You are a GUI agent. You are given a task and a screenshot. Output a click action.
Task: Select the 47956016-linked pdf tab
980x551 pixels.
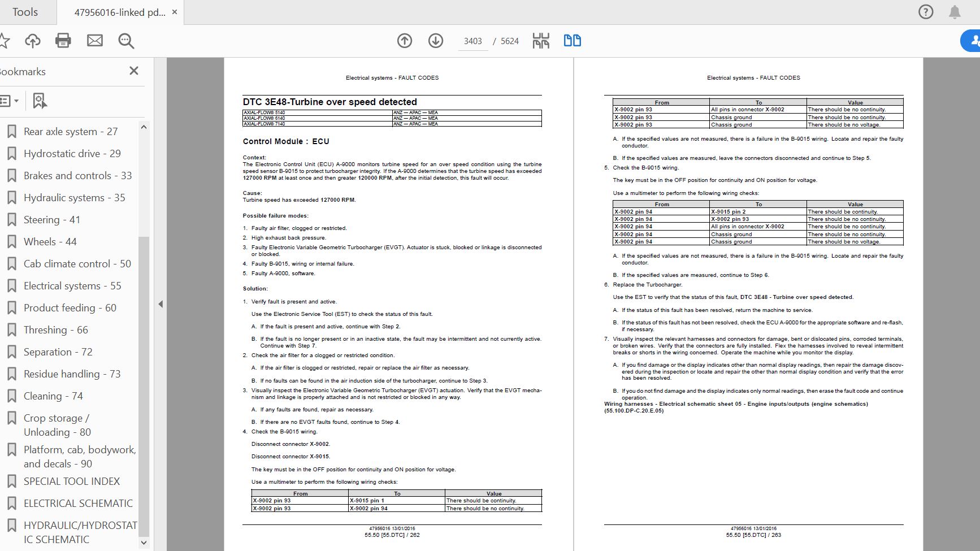click(120, 12)
